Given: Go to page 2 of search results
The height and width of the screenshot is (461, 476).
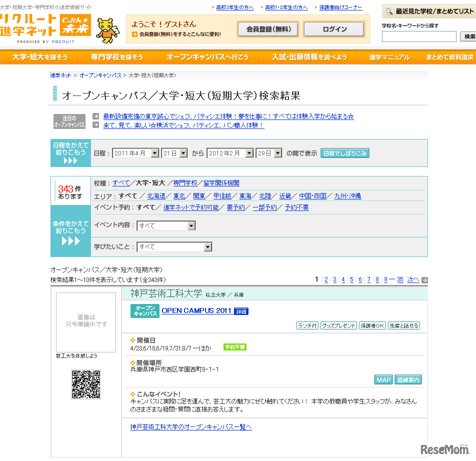Looking at the screenshot, I should 326,279.
